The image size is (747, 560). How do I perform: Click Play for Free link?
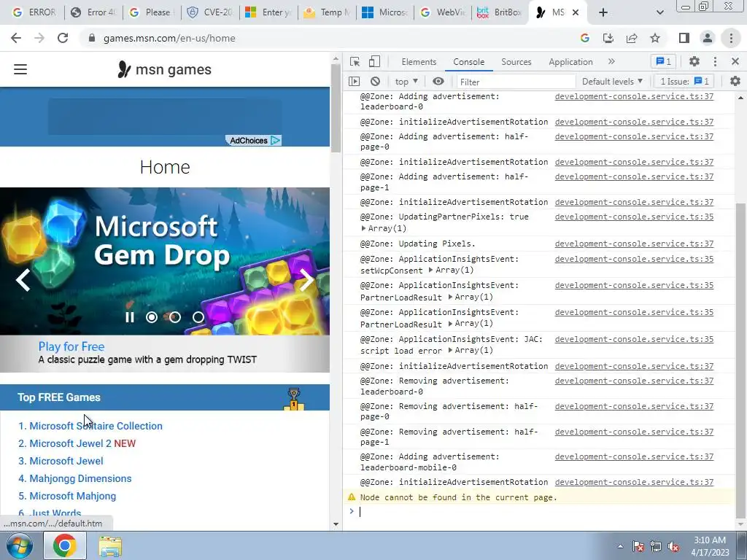[x=71, y=346]
